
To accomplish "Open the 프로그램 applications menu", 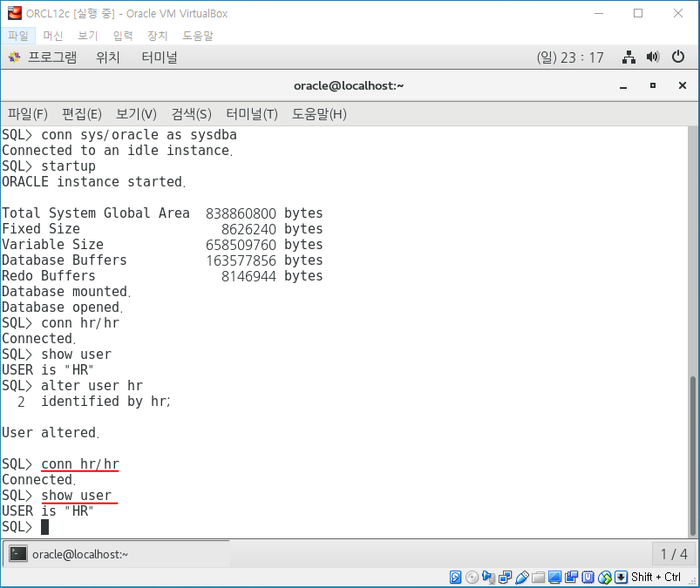I will [52, 57].
